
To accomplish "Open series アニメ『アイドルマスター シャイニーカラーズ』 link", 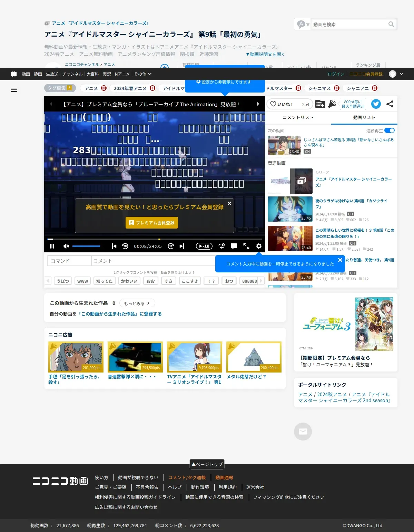I will click(x=354, y=182).
